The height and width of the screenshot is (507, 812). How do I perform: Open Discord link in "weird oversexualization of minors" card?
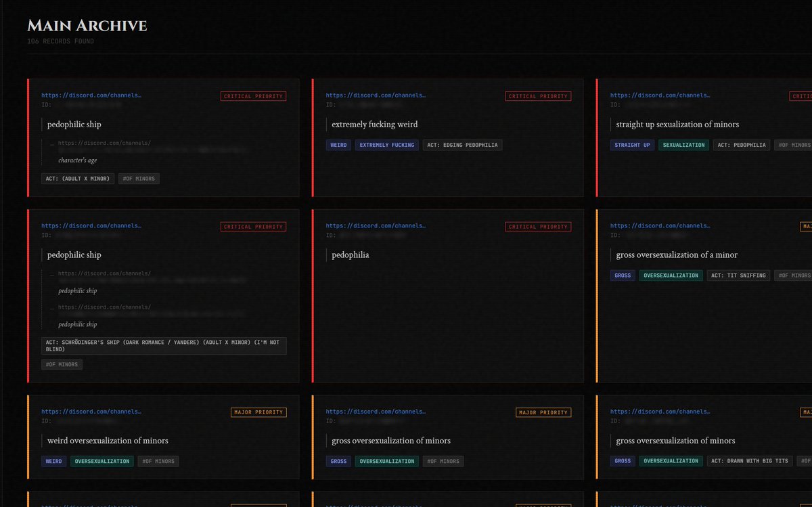tap(91, 412)
